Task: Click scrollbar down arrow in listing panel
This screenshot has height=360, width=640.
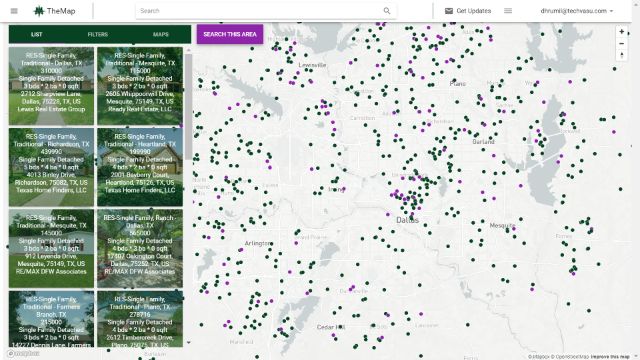Action: [x=188, y=342]
